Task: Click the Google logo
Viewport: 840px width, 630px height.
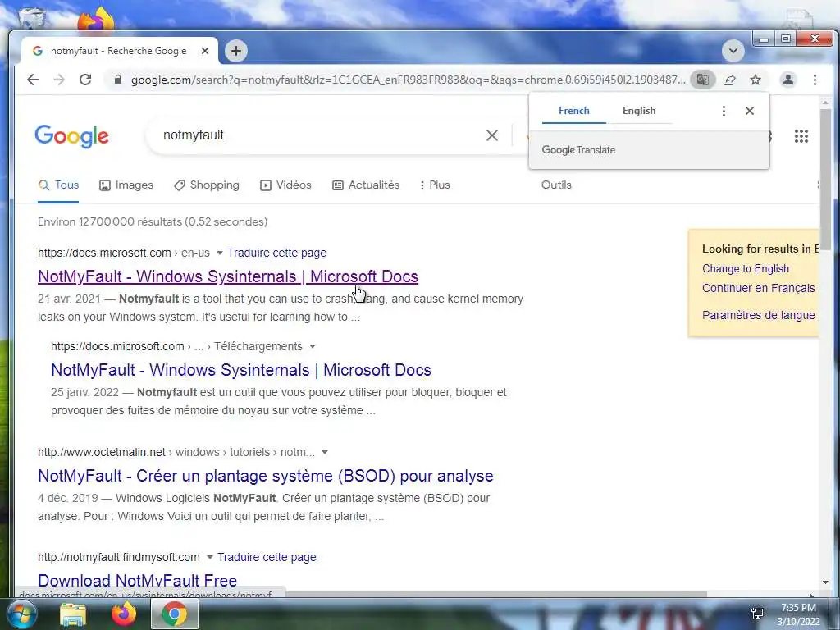Action: pos(72,136)
